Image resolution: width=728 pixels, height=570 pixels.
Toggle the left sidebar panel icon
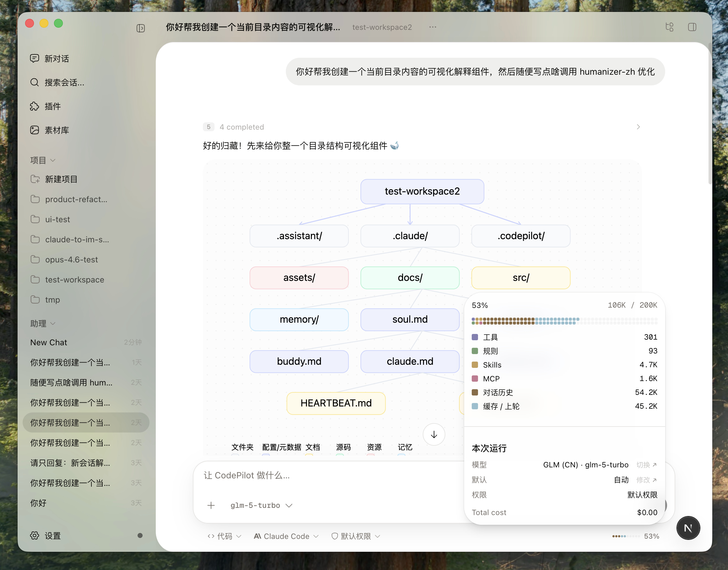click(x=141, y=28)
